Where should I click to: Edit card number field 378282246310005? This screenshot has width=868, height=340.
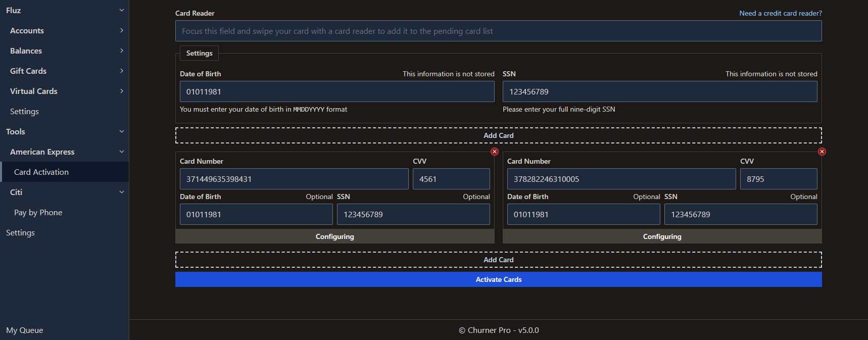[x=621, y=179]
